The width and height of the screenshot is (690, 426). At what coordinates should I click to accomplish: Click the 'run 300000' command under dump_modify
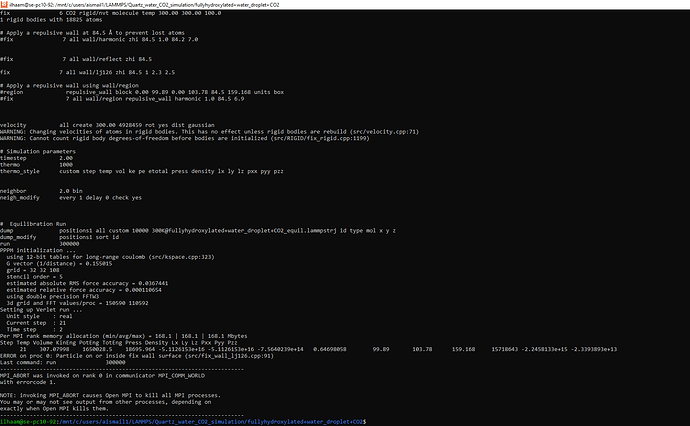[40, 244]
